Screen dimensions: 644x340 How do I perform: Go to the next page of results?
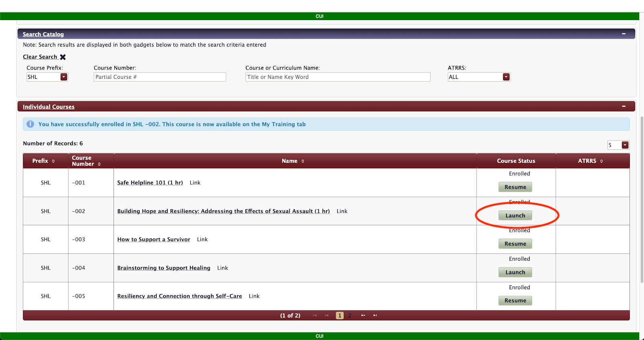363,315
